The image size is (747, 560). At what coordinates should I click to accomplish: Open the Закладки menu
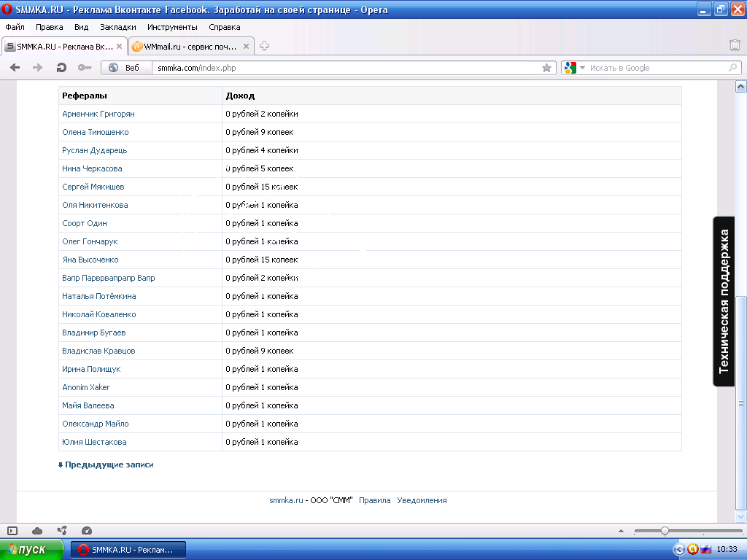click(x=117, y=27)
